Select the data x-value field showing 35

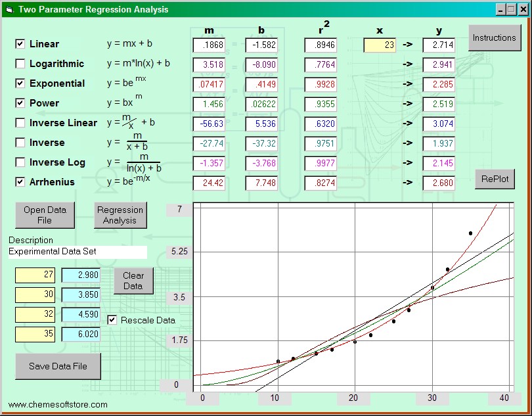pyautogui.click(x=35, y=335)
